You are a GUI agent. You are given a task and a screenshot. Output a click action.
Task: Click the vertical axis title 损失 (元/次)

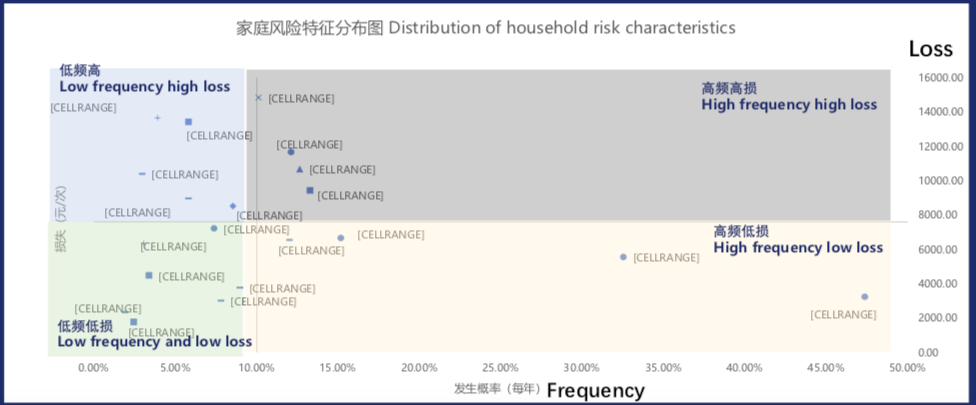[60, 219]
